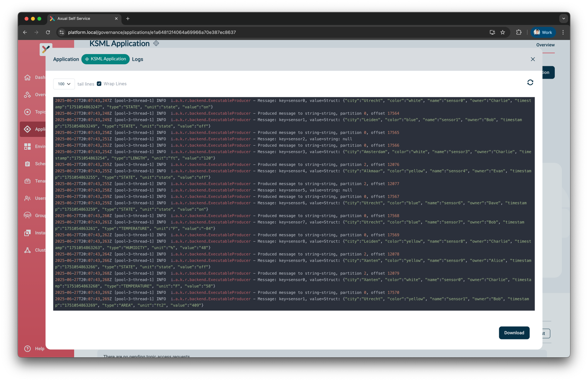Screen dimensions: 588x381
Task: Bookmark the current page via star icon
Action: pyautogui.click(x=503, y=32)
